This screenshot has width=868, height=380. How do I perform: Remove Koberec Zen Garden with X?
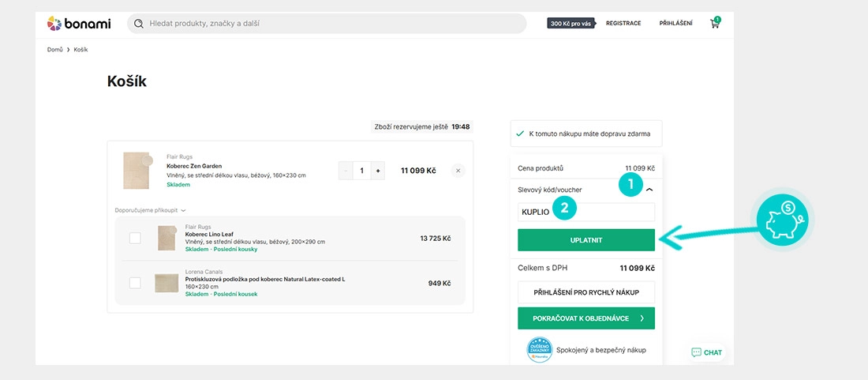[458, 171]
